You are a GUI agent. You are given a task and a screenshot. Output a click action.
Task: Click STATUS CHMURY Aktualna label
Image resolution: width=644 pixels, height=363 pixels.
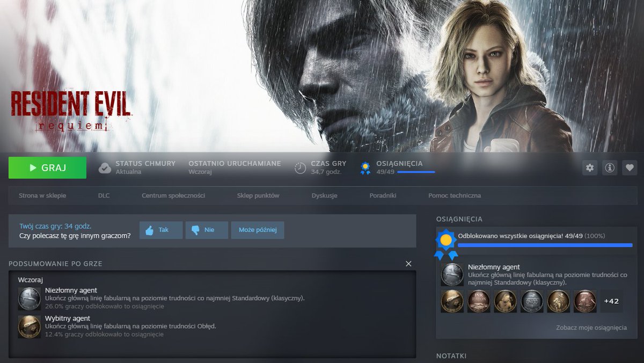(x=145, y=168)
